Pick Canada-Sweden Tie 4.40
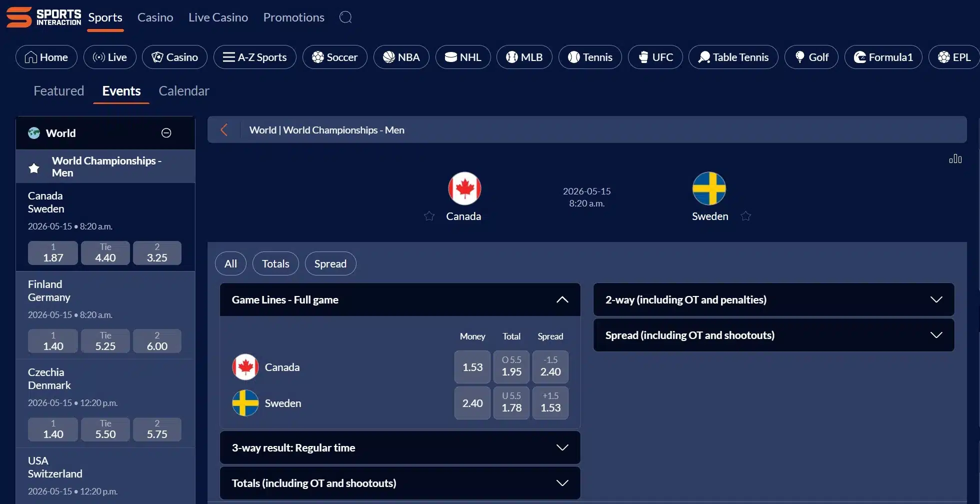The image size is (980, 504). 105,253
